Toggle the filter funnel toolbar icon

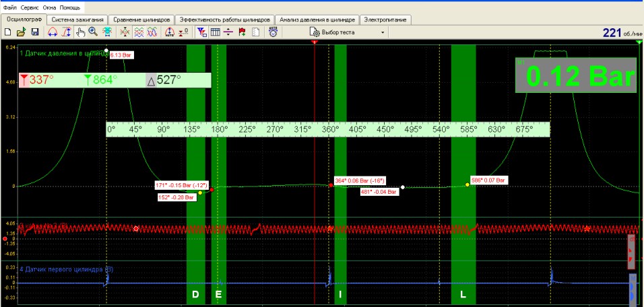click(x=201, y=32)
